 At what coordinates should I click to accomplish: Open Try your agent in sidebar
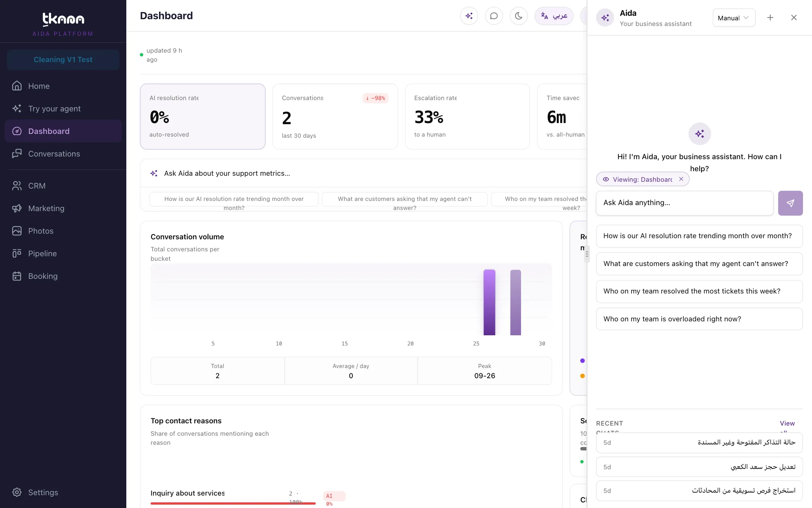tap(63, 109)
